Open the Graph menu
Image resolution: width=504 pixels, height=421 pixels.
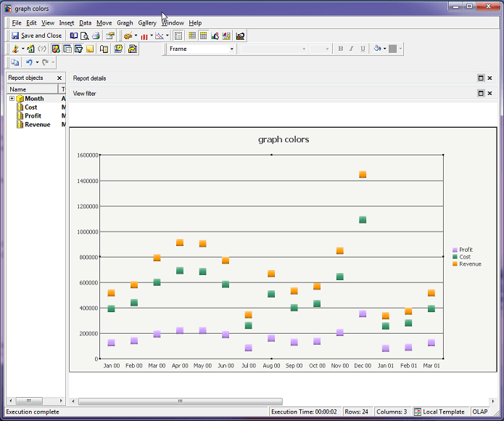[125, 23]
